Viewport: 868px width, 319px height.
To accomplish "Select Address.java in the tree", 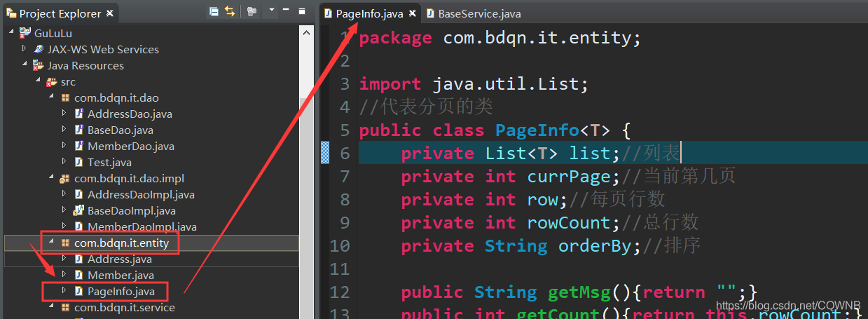I will [x=119, y=259].
